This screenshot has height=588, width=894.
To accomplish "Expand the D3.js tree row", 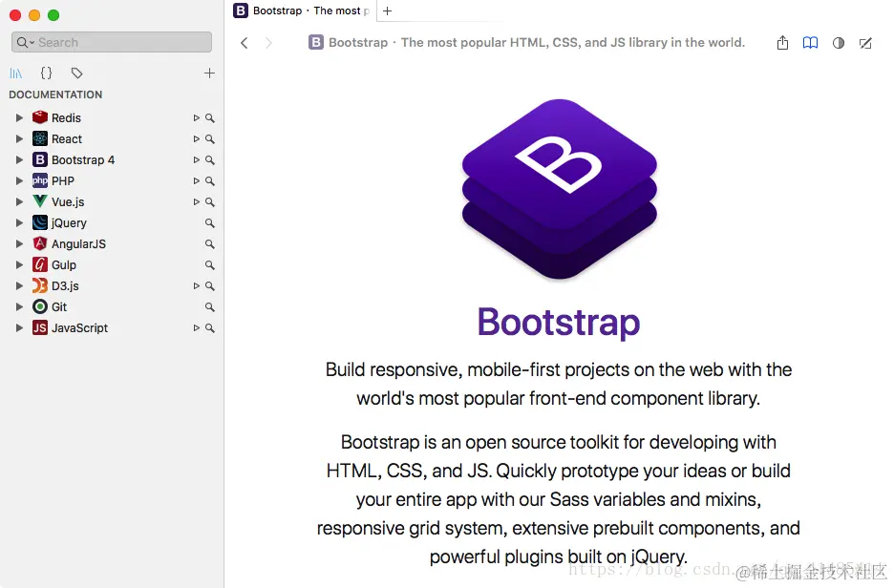I will (19, 285).
